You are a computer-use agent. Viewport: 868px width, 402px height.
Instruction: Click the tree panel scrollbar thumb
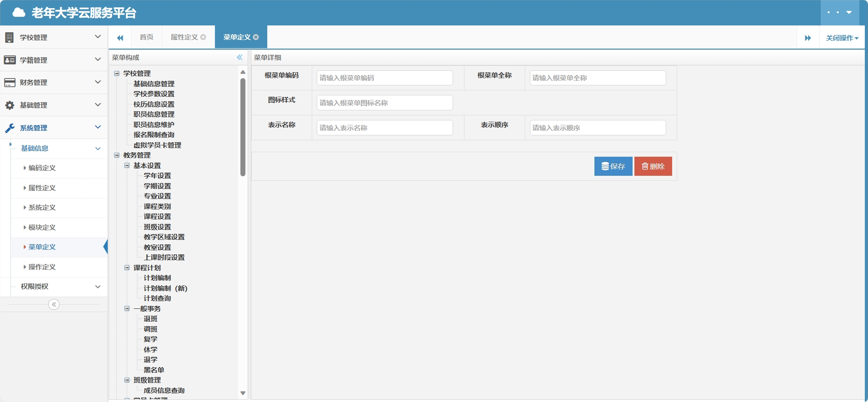pos(243,127)
